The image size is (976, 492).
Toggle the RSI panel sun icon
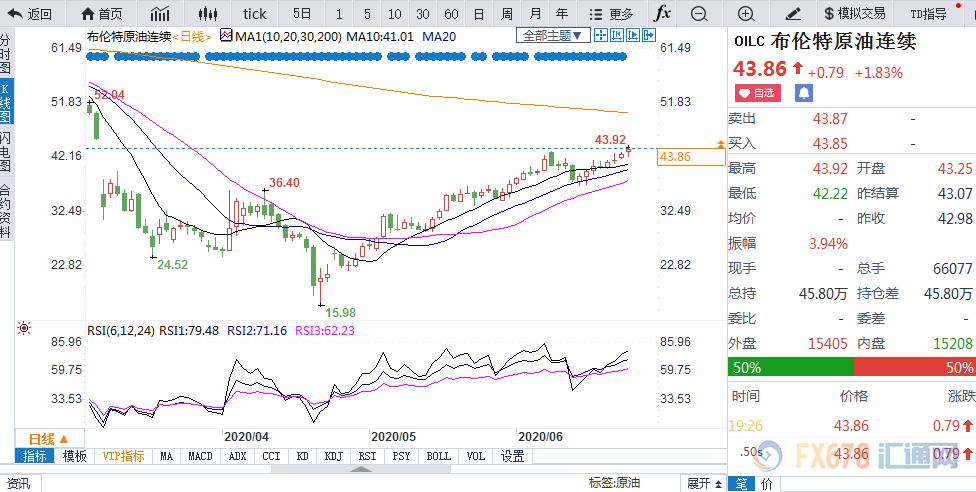23,328
